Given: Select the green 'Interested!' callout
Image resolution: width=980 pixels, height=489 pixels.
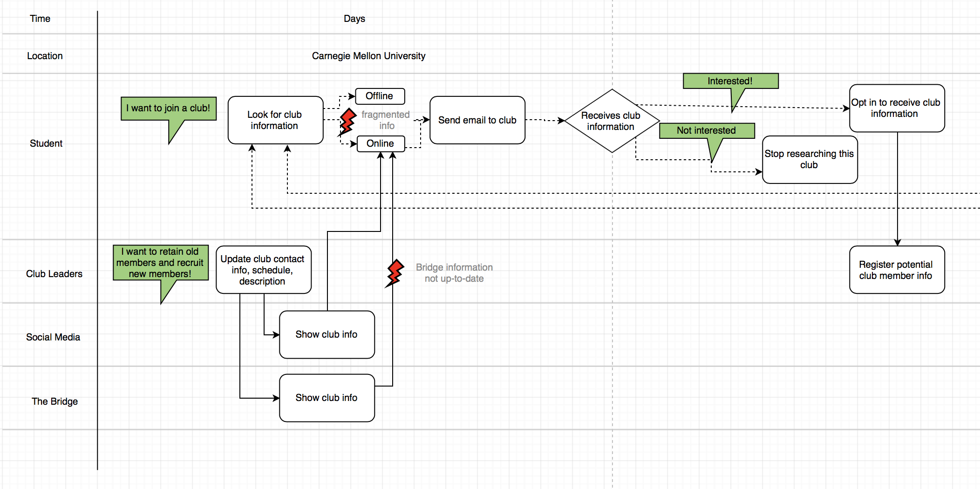Looking at the screenshot, I should point(730,81).
